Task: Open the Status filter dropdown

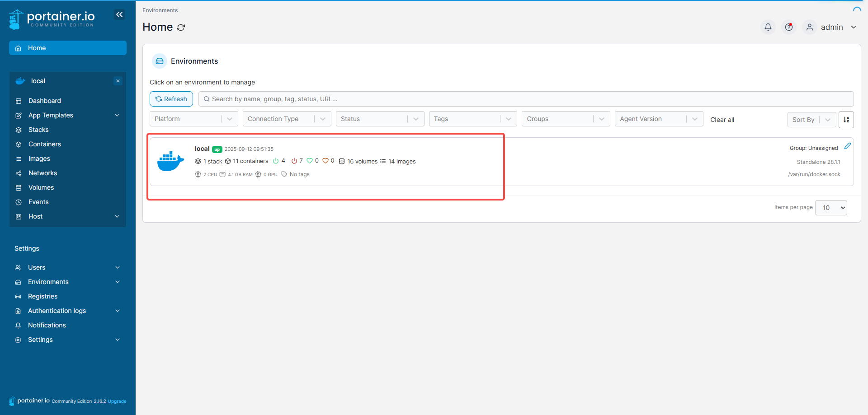Action: (380, 119)
